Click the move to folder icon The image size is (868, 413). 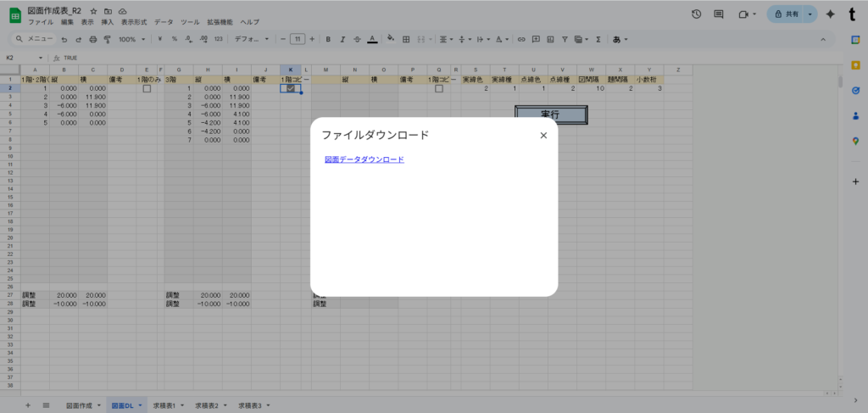[108, 11]
